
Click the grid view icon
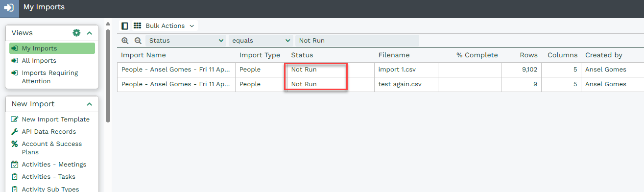(138, 25)
